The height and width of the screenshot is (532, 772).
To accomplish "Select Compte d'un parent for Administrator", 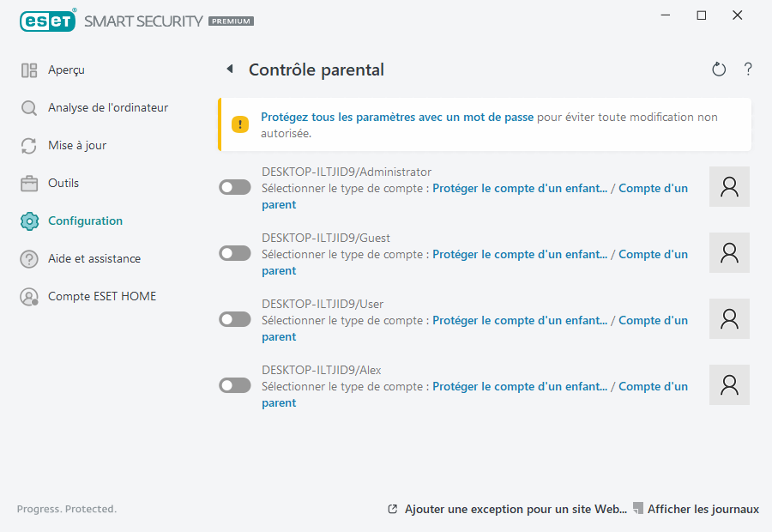I will coord(653,187).
